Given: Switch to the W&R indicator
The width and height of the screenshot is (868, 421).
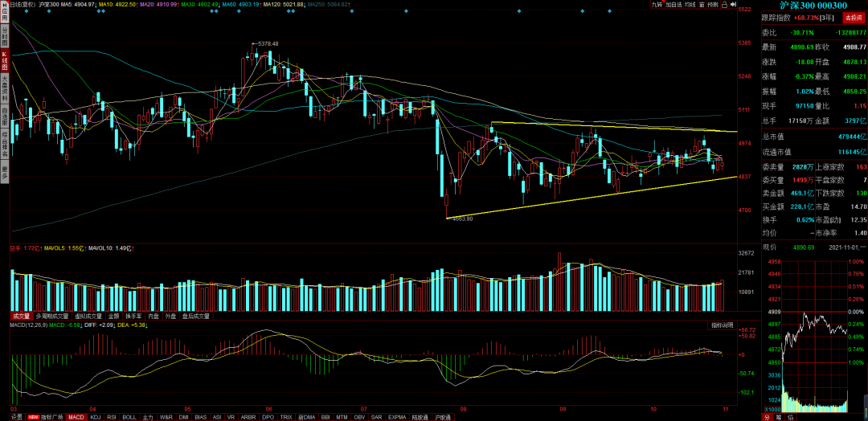Looking at the screenshot, I should click(x=166, y=417).
